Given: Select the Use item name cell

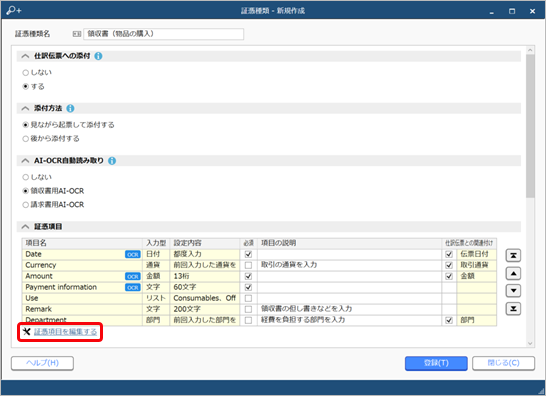Looking at the screenshot, I should 82,298.
